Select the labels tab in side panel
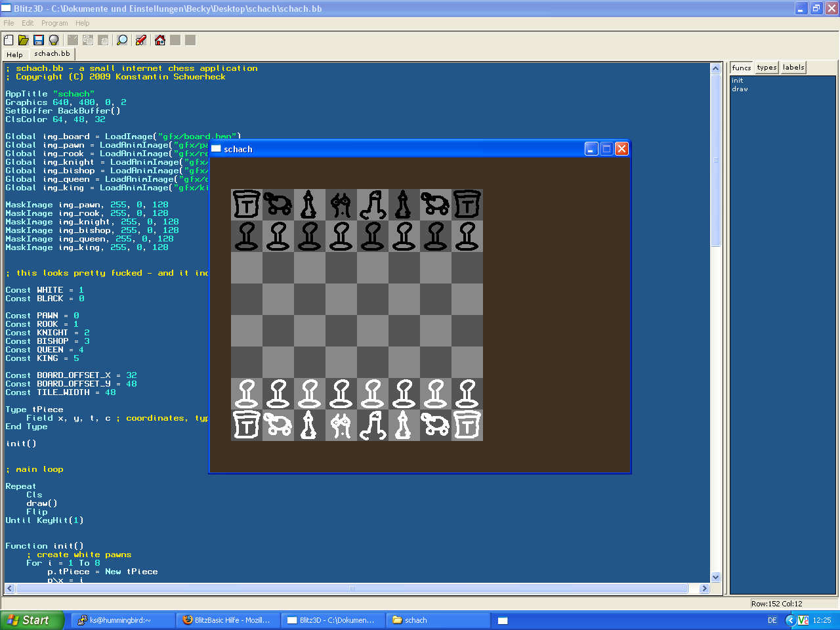This screenshot has width=840, height=630. (x=793, y=68)
